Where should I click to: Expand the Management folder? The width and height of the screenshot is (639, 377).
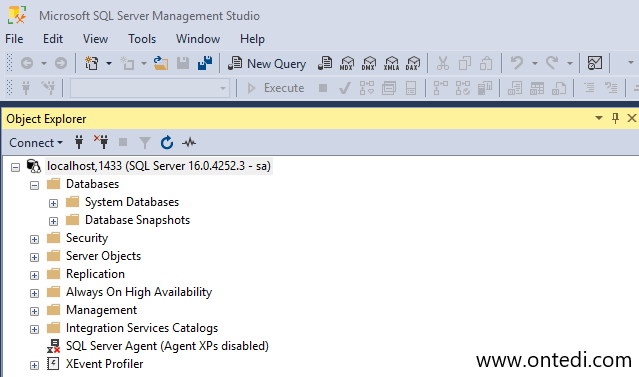tap(35, 311)
